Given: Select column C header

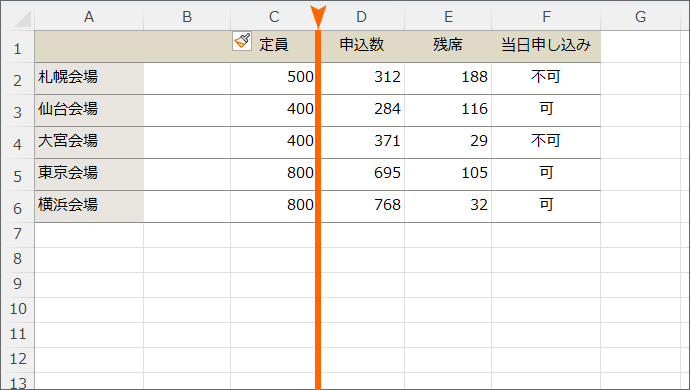Looking at the screenshot, I should pos(274,17).
